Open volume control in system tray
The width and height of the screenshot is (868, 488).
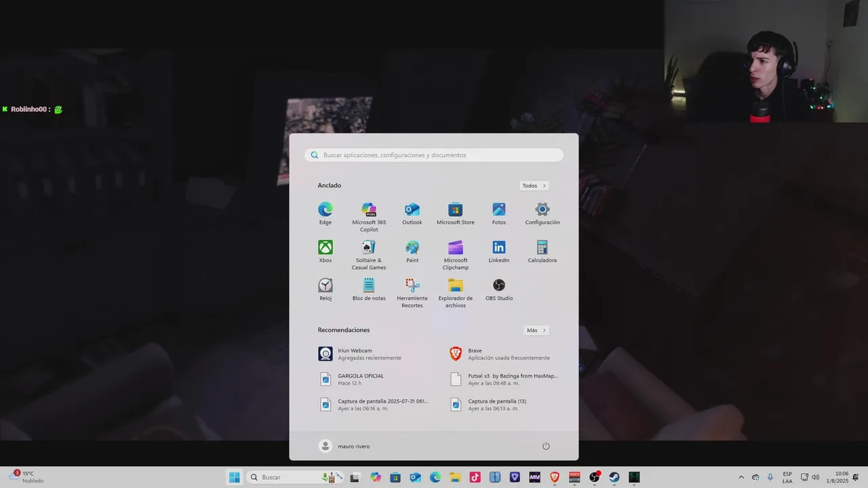coord(815,477)
